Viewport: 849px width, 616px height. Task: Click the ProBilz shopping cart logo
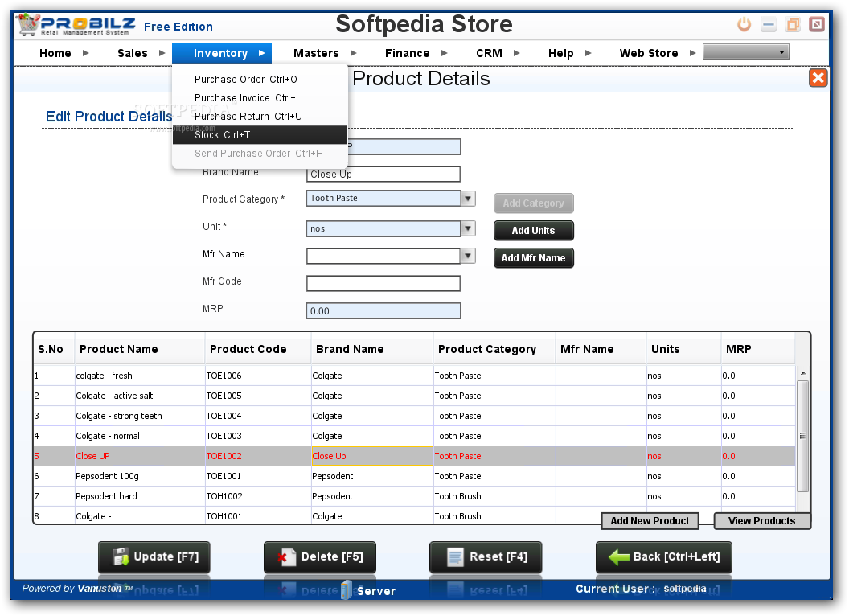[28, 24]
